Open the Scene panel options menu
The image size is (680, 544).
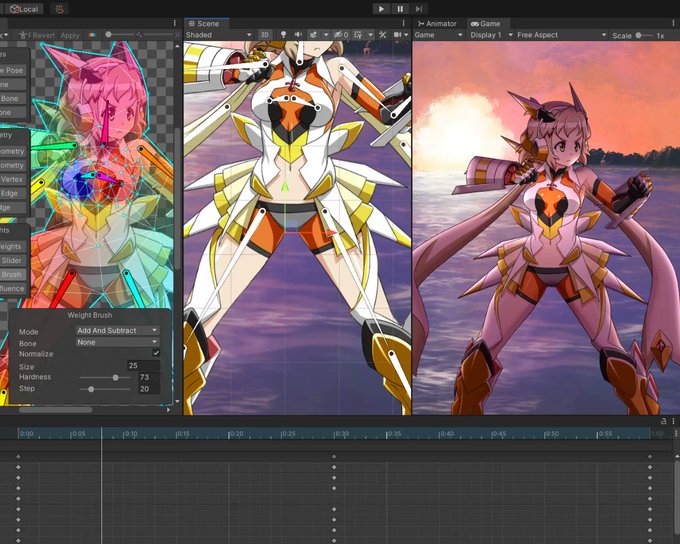click(x=403, y=23)
